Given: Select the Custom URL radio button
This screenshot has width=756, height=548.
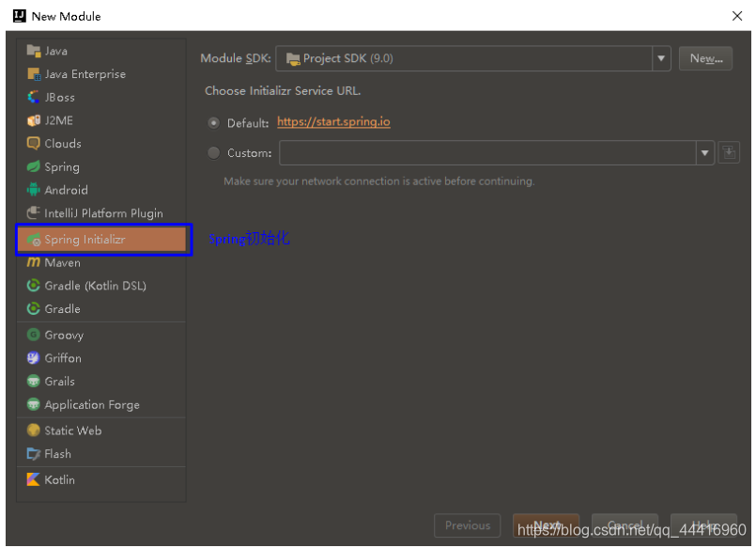Looking at the screenshot, I should tap(213, 153).
